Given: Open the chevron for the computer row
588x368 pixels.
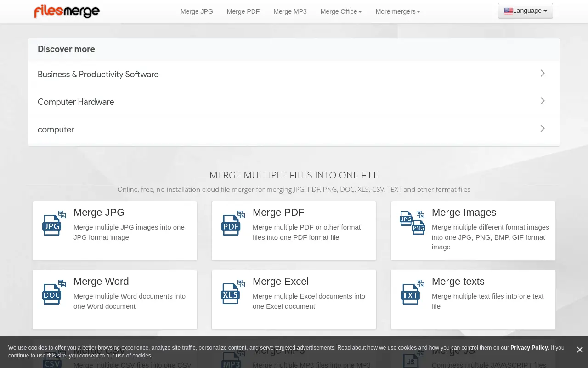Looking at the screenshot, I should pos(543,129).
